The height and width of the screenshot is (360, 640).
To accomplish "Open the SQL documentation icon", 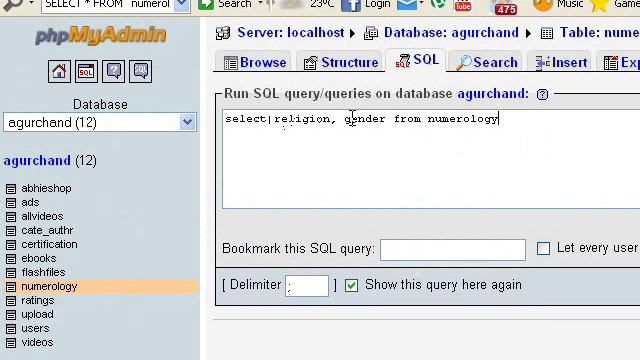I will pyautogui.click(x=140, y=71).
